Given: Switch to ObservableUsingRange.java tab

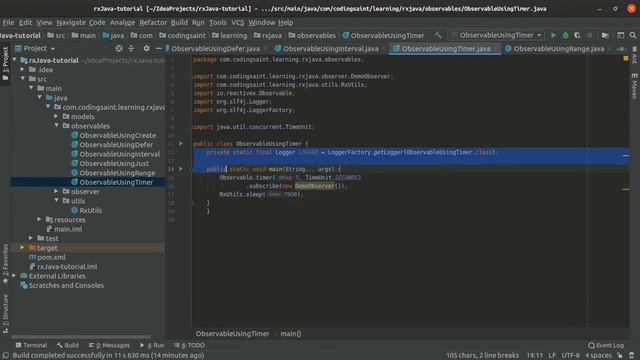Looking at the screenshot, I should (x=559, y=49).
